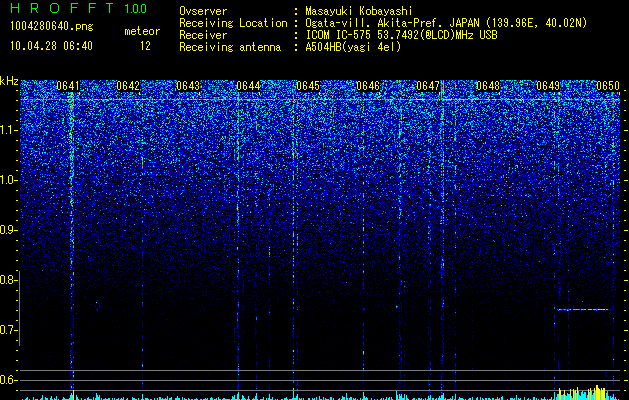The width and height of the screenshot is (629, 400).
Task: Click the meteor count 12
Action: tap(145, 46)
